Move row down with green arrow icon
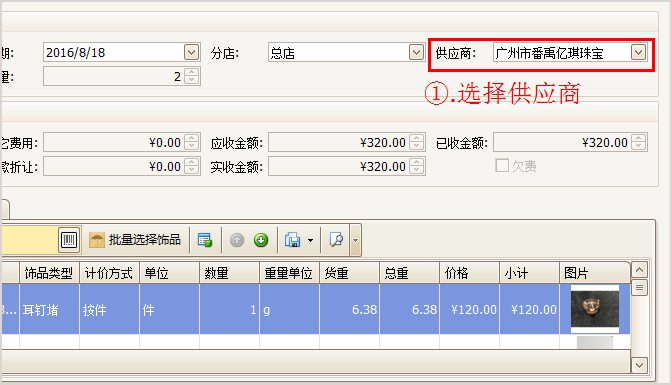 (x=261, y=240)
